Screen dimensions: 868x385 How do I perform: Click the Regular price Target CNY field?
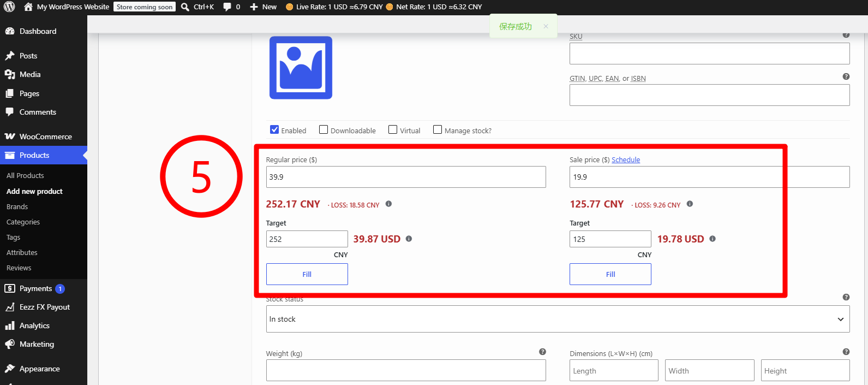[x=307, y=239]
